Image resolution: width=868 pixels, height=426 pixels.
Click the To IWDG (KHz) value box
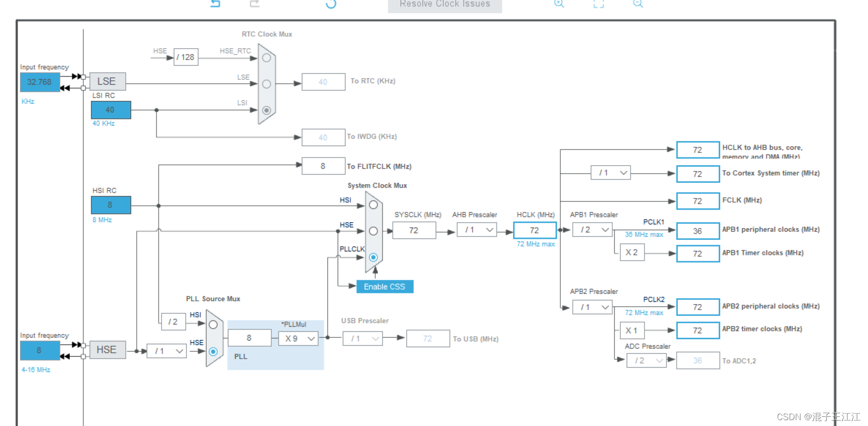click(x=323, y=137)
